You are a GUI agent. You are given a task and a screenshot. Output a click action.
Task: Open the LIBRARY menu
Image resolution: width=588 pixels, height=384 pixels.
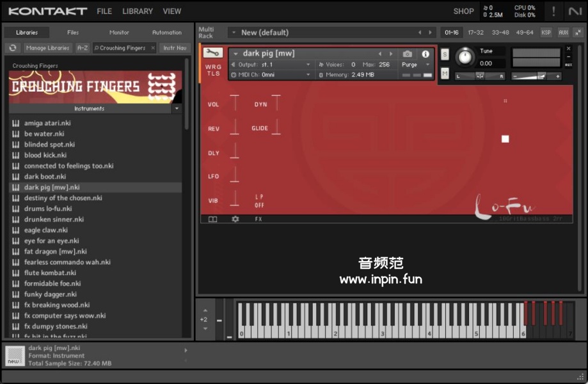pos(138,11)
